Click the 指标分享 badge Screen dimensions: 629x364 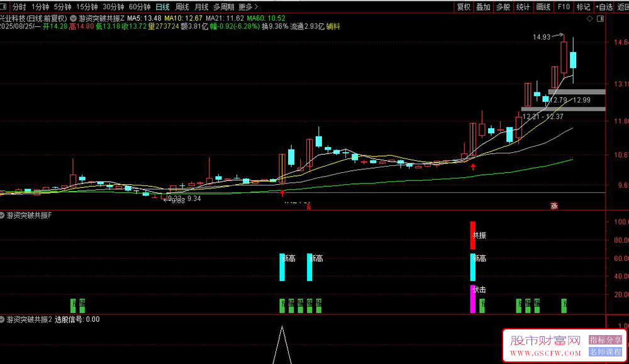pos(605,340)
